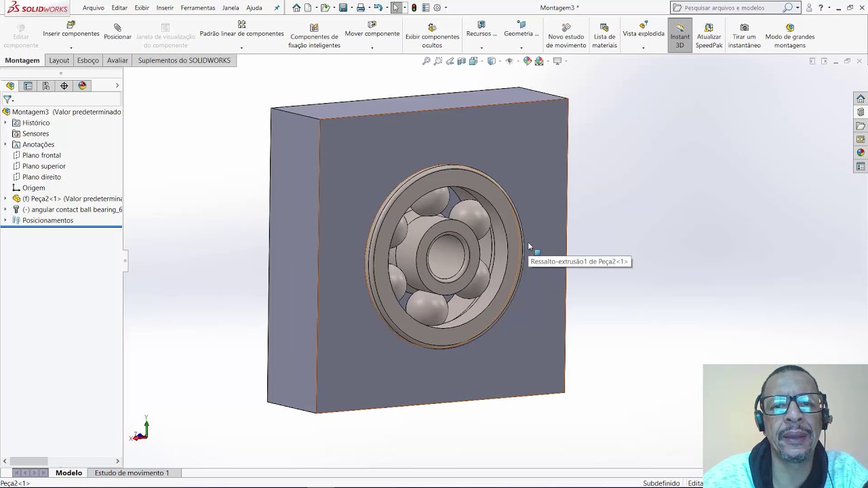Open the ConfigurationManager tab icon
This screenshot has width=868, height=488.
(46, 85)
